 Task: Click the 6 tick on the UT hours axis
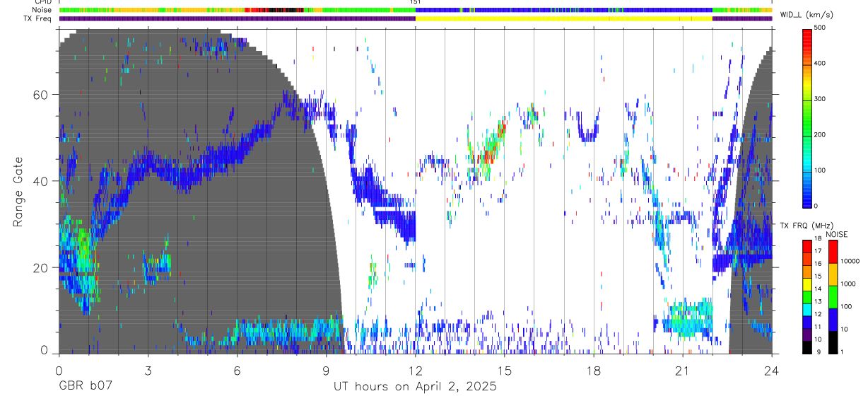pos(237,371)
